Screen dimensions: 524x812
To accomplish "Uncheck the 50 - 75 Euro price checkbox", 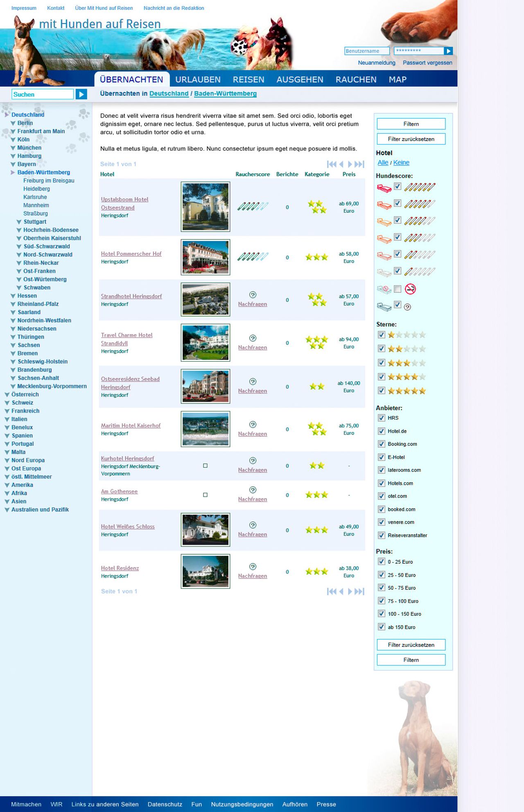I will (382, 588).
